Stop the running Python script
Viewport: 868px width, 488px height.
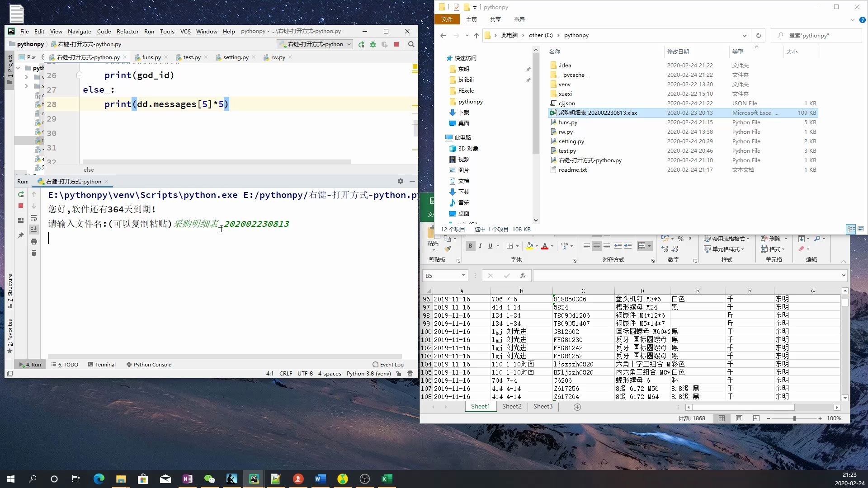(x=397, y=44)
